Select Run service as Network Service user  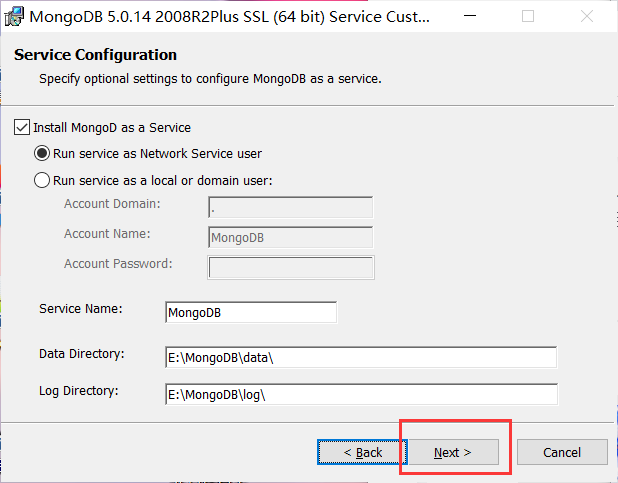42,153
